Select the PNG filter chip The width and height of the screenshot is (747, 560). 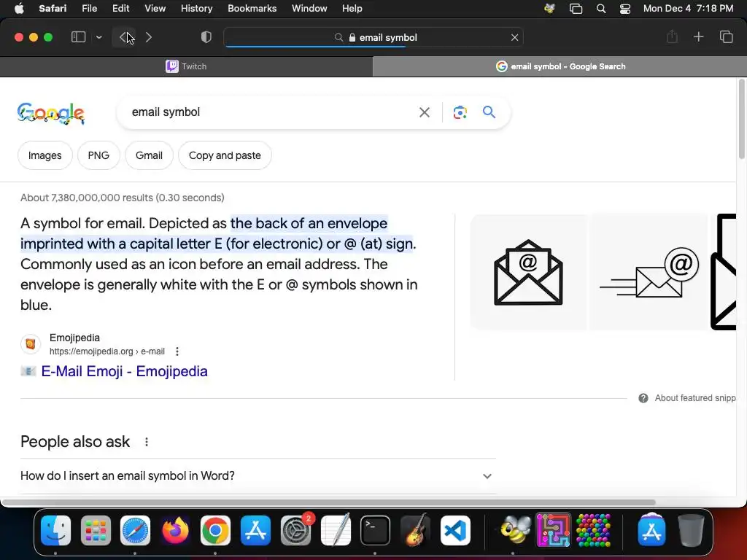(x=98, y=155)
